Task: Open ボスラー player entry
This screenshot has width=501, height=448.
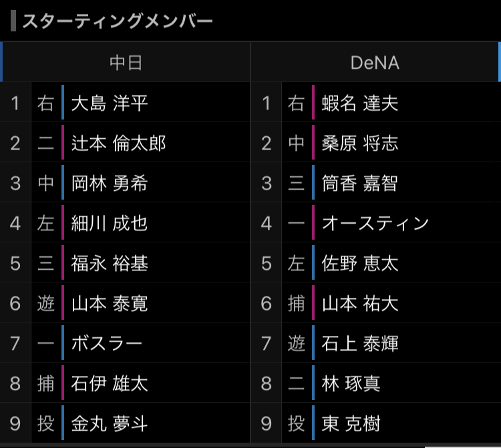Action: (106, 344)
